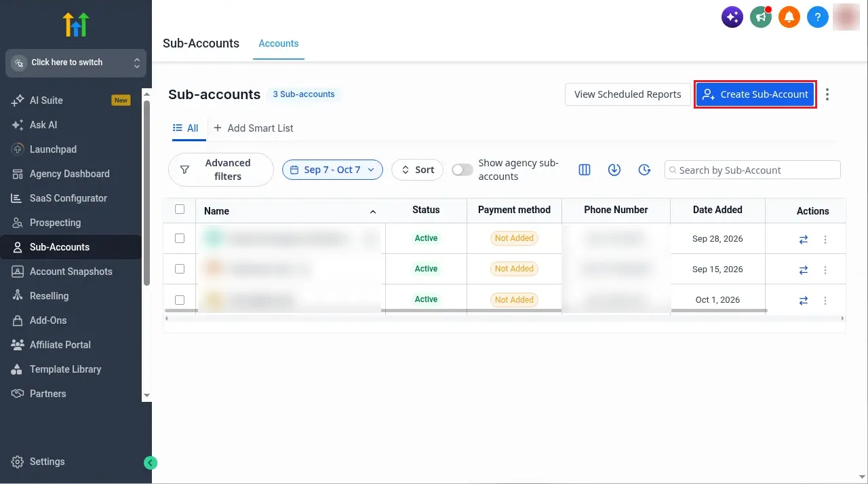Go to Launchpad in sidebar
Viewport: 868px width, 484px height.
pyautogui.click(x=71, y=149)
